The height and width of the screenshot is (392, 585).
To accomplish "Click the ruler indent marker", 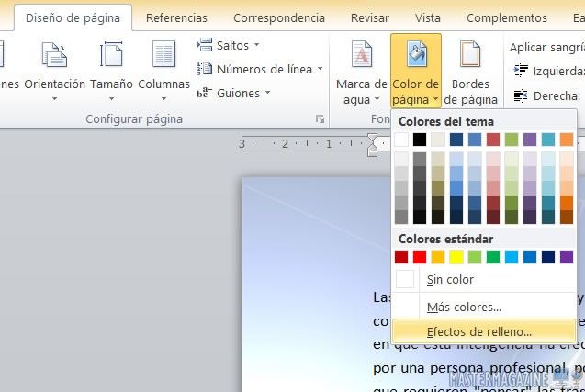I will coord(372,145).
